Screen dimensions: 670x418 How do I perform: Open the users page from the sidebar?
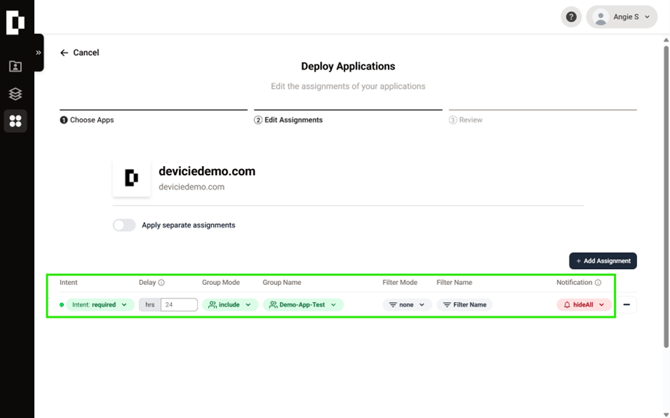pos(15,67)
